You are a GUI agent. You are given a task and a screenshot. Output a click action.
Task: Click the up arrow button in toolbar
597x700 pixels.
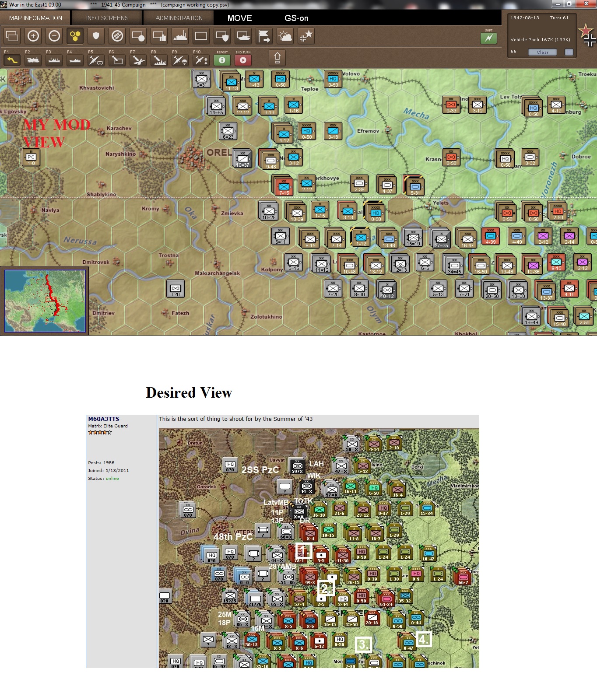277,58
